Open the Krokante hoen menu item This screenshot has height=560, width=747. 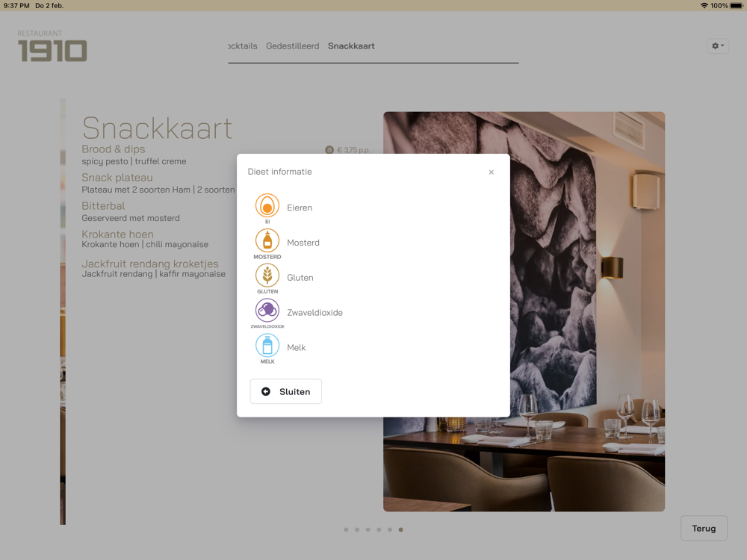coord(118,234)
